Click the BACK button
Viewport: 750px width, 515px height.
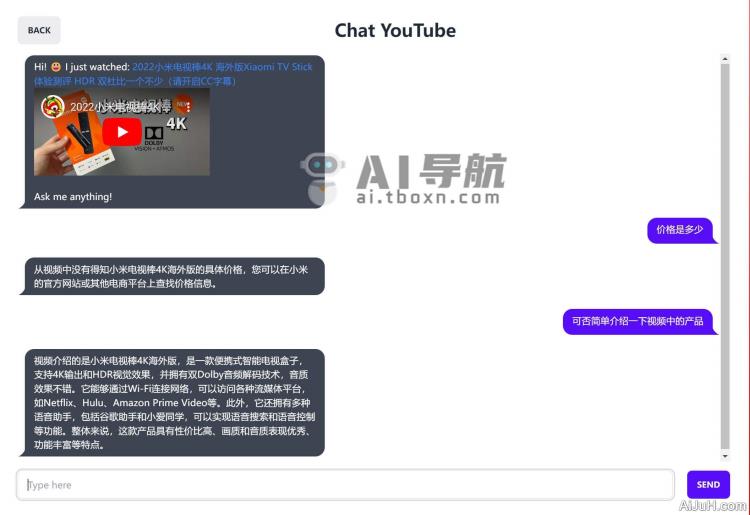[x=39, y=30]
